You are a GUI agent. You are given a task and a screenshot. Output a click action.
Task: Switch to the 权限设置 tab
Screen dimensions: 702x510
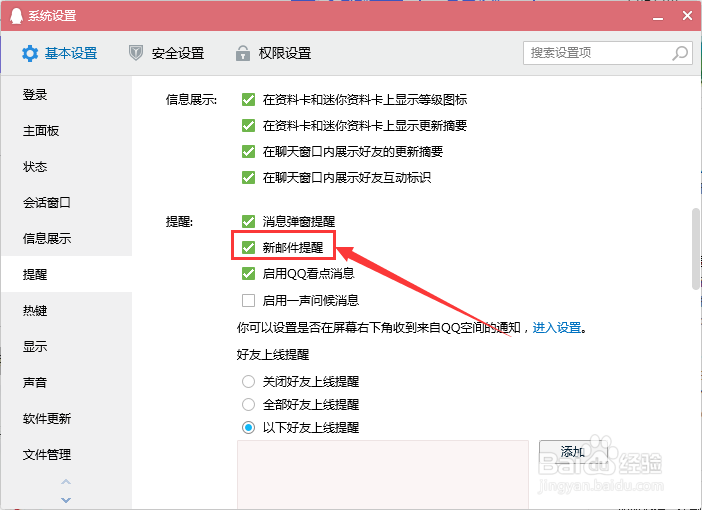point(274,53)
